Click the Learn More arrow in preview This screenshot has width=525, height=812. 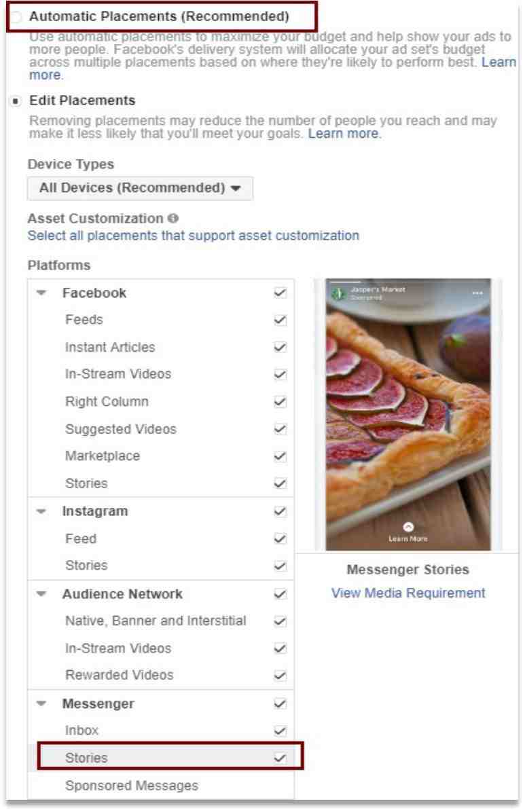point(408,527)
